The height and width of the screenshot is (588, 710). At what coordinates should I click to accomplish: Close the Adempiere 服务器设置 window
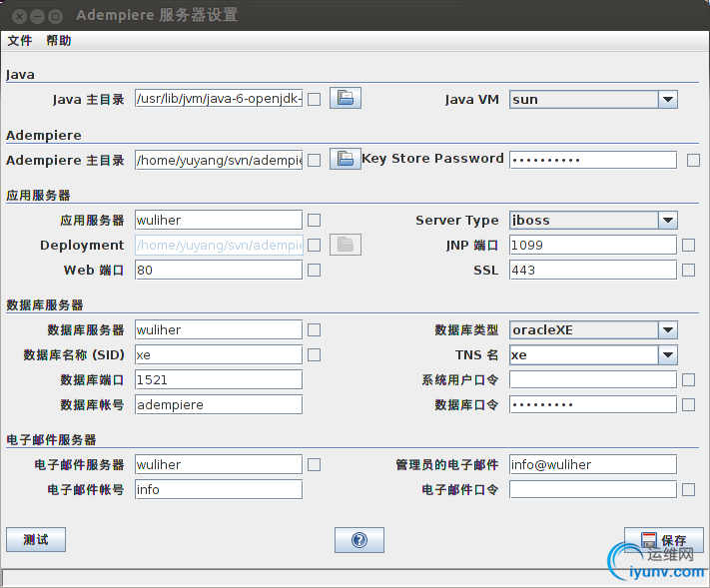click(x=19, y=17)
